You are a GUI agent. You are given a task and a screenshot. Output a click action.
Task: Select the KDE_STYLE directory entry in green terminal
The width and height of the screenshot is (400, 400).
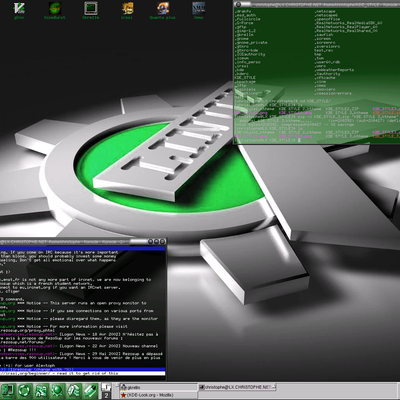(x=246, y=78)
